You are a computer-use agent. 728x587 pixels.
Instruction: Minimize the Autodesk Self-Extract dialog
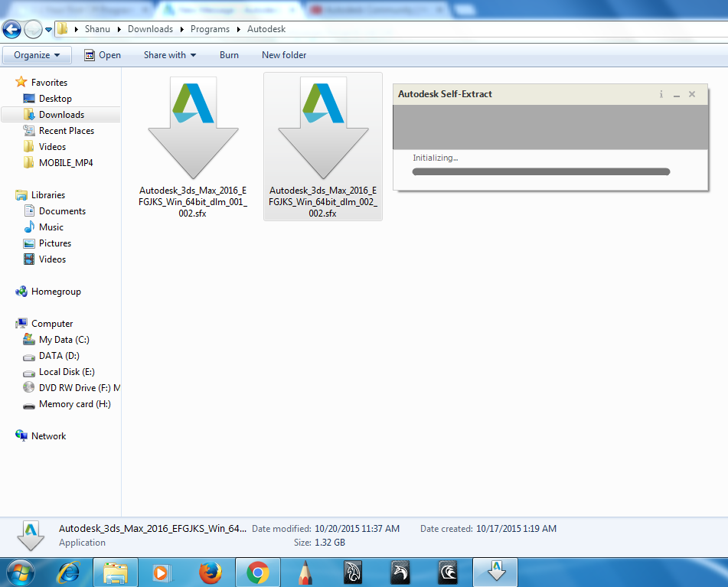coord(677,95)
